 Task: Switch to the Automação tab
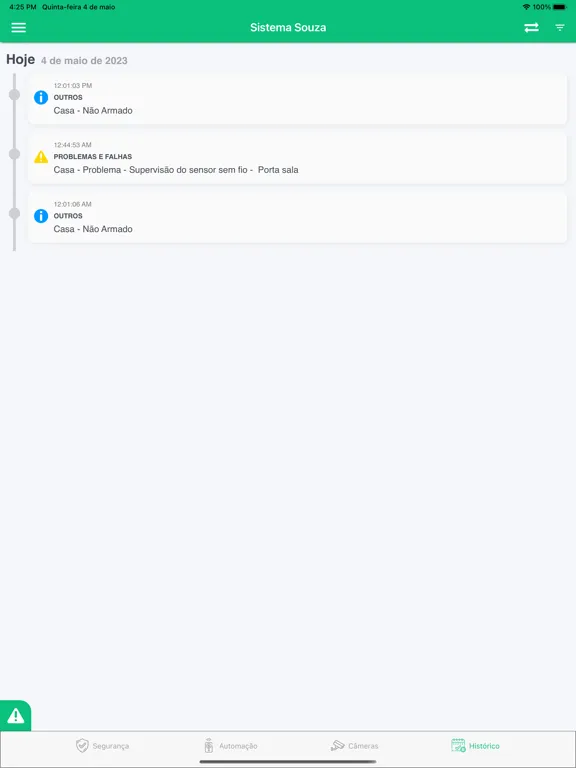click(x=231, y=746)
